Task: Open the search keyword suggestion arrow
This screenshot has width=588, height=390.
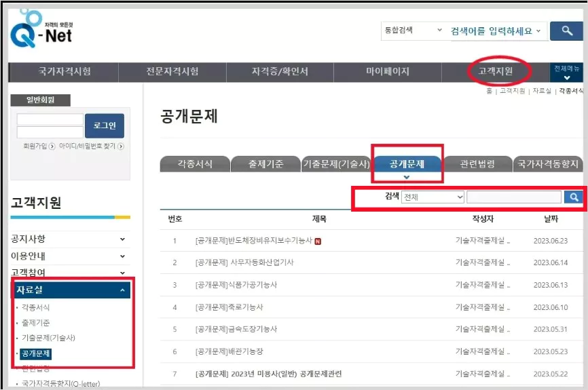Action: [x=538, y=31]
